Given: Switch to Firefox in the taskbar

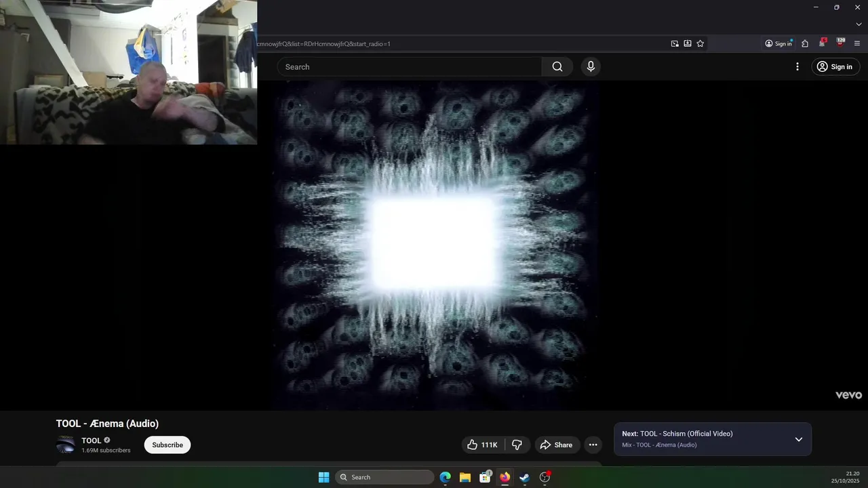Looking at the screenshot, I should [x=505, y=477].
